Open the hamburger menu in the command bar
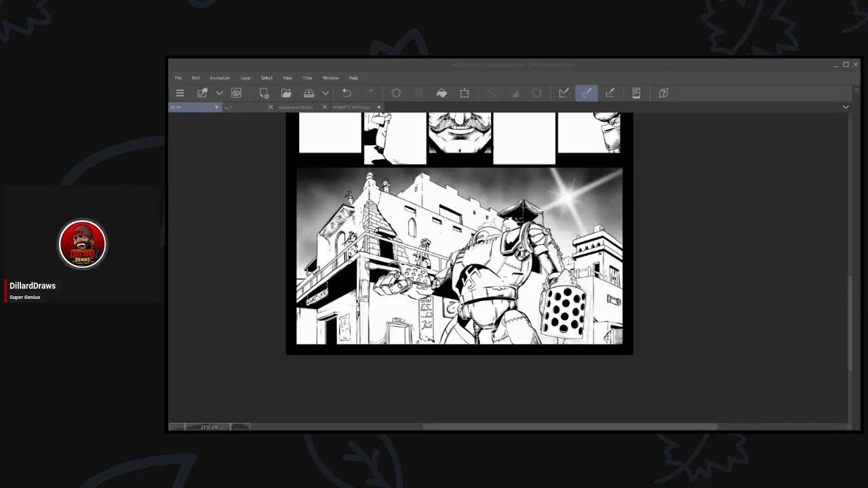The image size is (868, 488). click(x=180, y=93)
